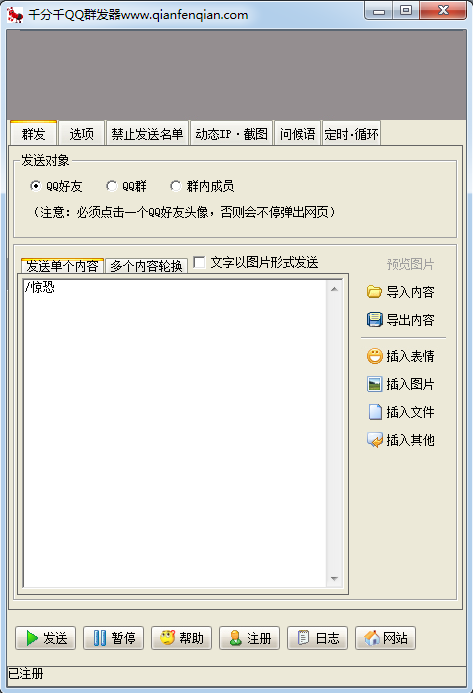Select the QQ好友 radio button
473x693 pixels.
[36, 186]
